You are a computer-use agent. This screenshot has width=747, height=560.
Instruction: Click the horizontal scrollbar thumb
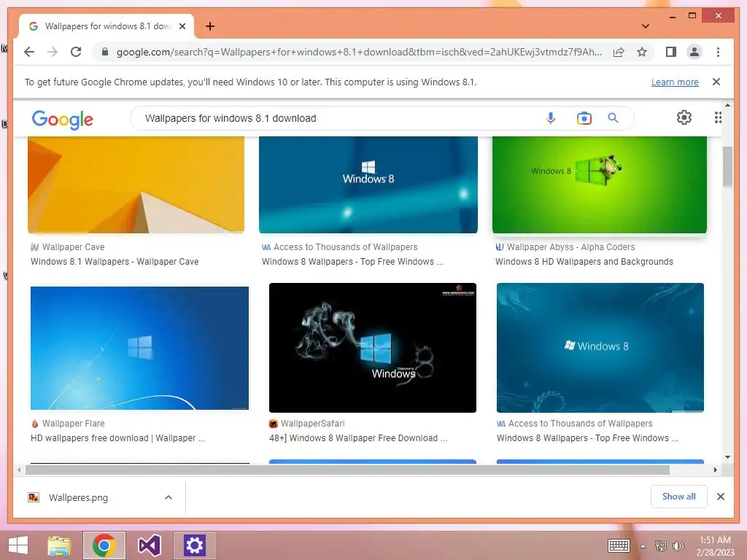[348, 470]
